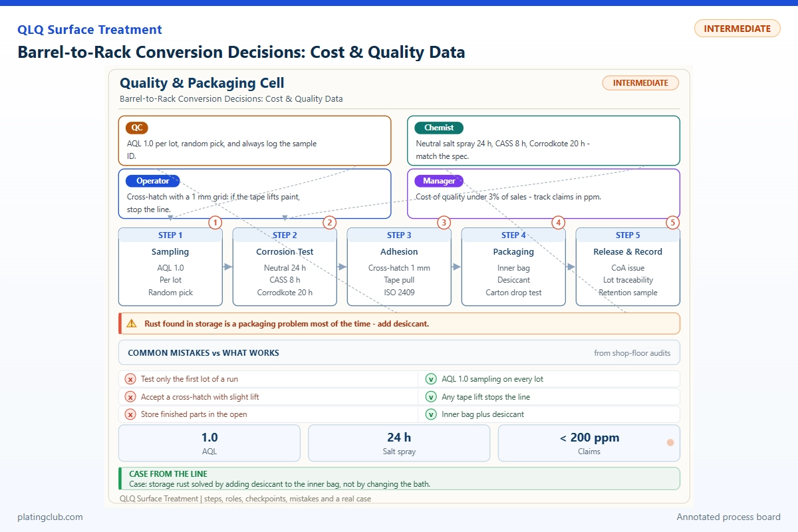
Task: Click the 'Quality & Packaging Cell' heading
Action: point(202,83)
